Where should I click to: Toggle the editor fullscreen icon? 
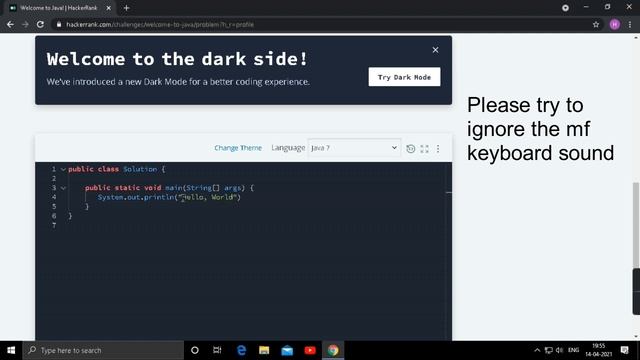[x=424, y=149]
